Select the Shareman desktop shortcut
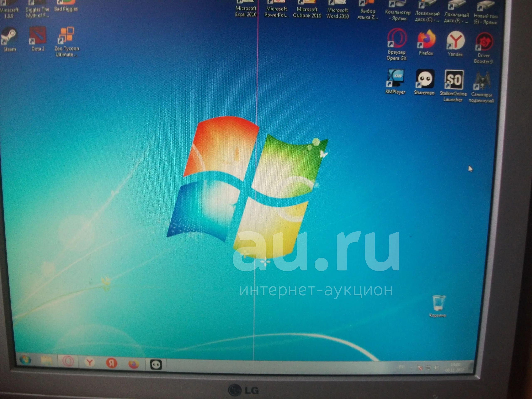Viewport: 532px width, 399px height. click(424, 82)
